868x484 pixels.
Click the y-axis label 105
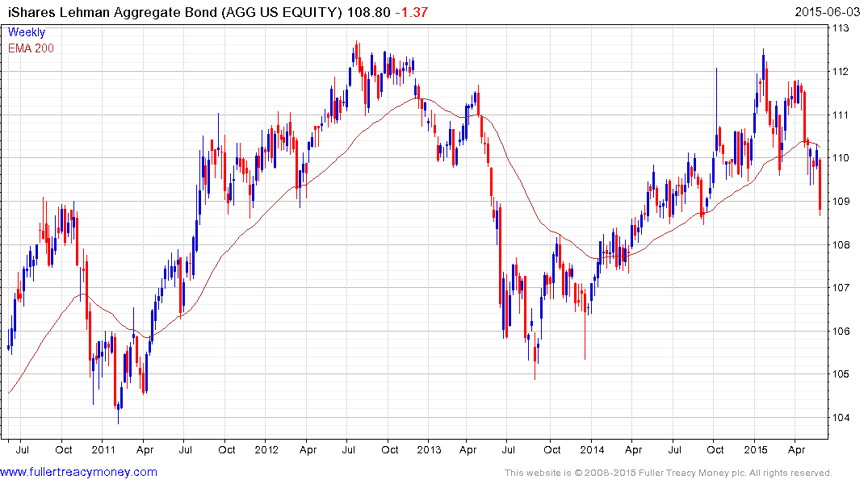[x=841, y=374]
